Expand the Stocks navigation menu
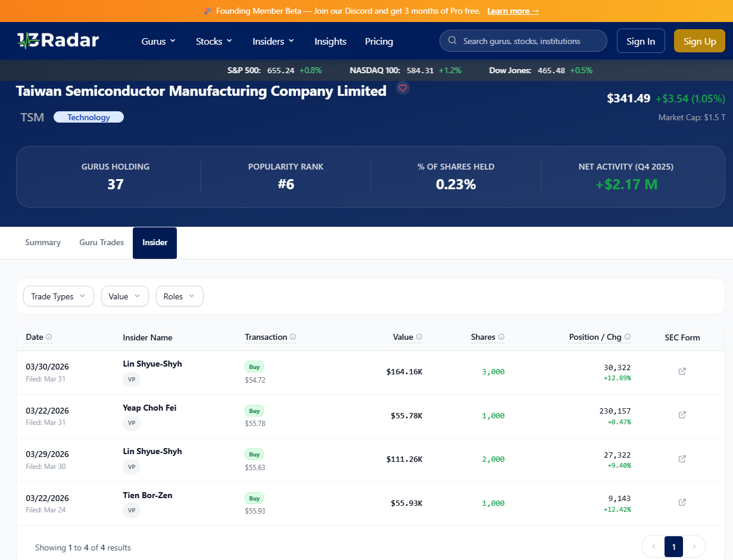Viewport: 733px width, 560px height. click(x=214, y=41)
